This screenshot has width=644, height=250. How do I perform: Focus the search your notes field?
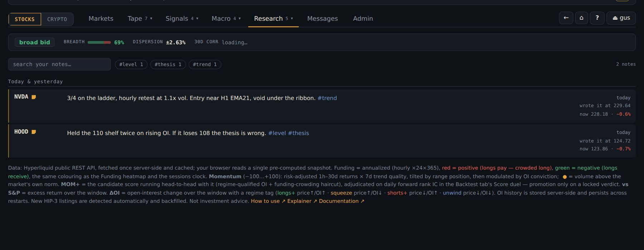pyautogui.click(x=59, y=64)
